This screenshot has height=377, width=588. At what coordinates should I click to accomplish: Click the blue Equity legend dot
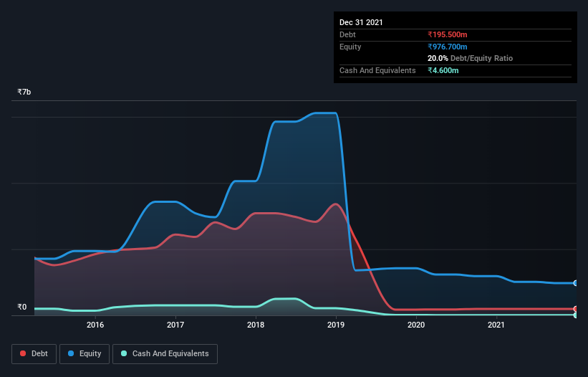tap(71, 353)
